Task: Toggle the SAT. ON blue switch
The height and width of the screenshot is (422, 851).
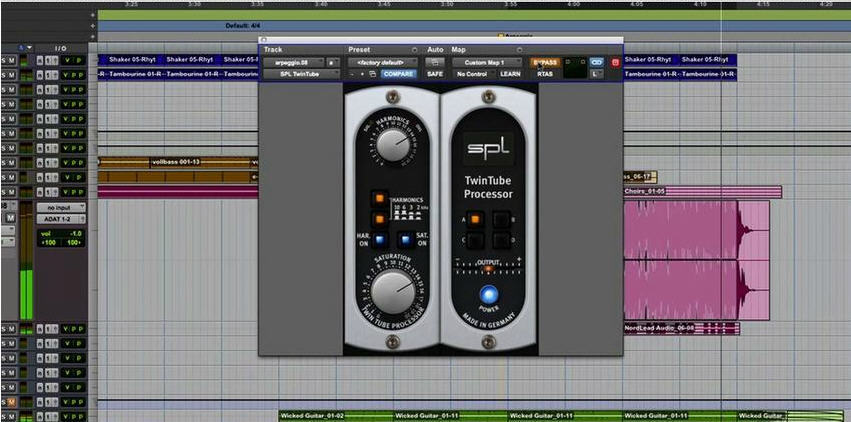Action: pyautogui.click(x=405, y=239)
